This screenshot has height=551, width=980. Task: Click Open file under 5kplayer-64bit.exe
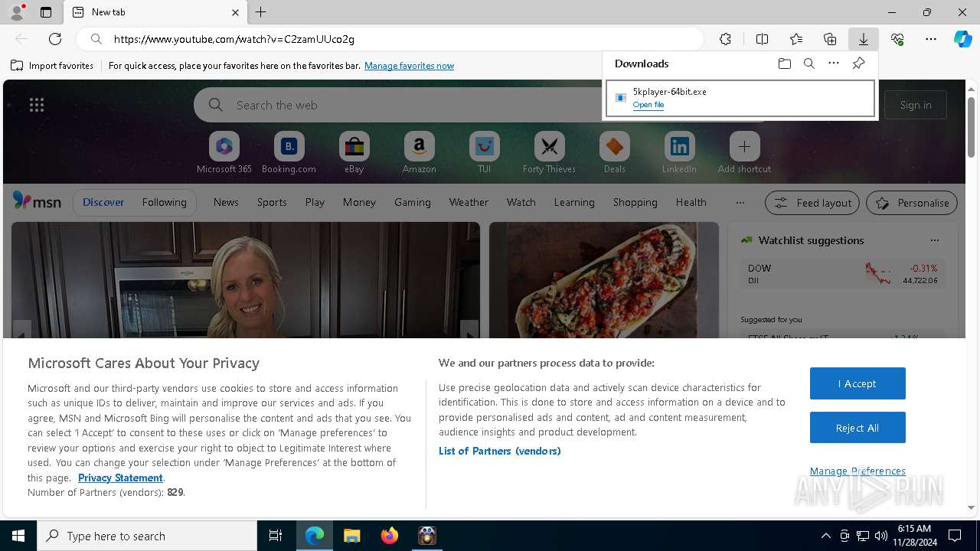[648, 105]
